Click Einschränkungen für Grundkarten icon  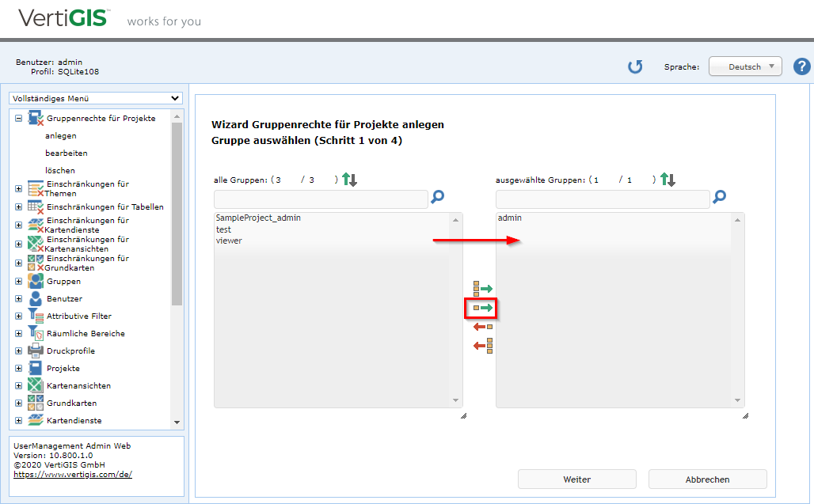click(36, 263)
